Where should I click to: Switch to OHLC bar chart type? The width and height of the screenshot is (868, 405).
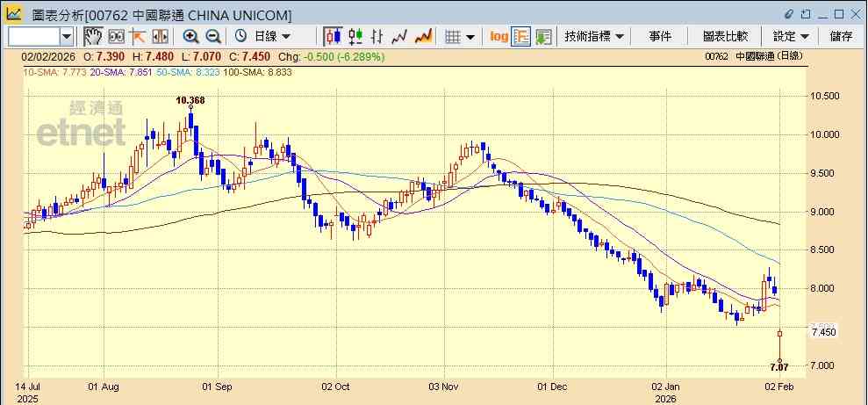[x=377, y=37]
